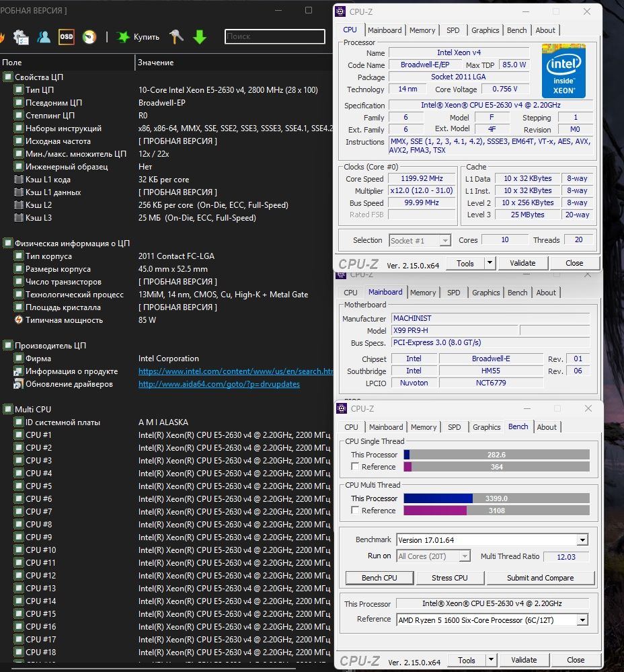The image size is (624, 672).
Task: Open Graphics tab in Bench CPU-Z window
Action: point(487,427)
